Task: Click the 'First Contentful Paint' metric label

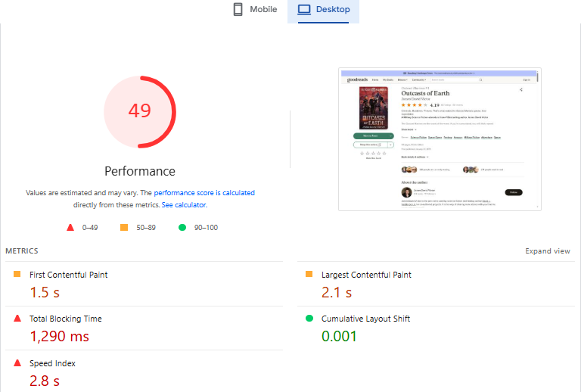Action: [69, 275]
